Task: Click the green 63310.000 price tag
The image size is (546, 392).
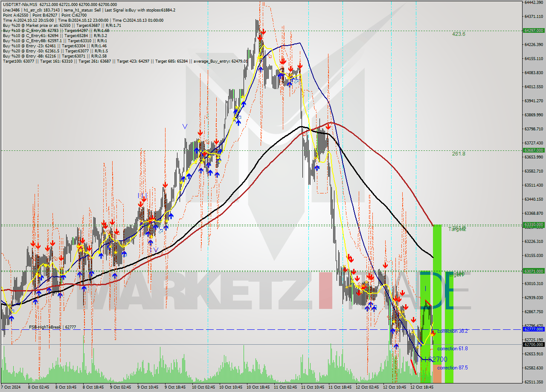Action: (x=533, y=225)
